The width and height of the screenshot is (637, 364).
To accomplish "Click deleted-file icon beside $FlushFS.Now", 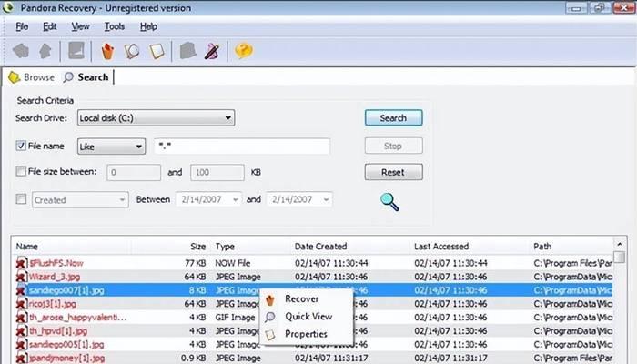I will pos(22,263).
